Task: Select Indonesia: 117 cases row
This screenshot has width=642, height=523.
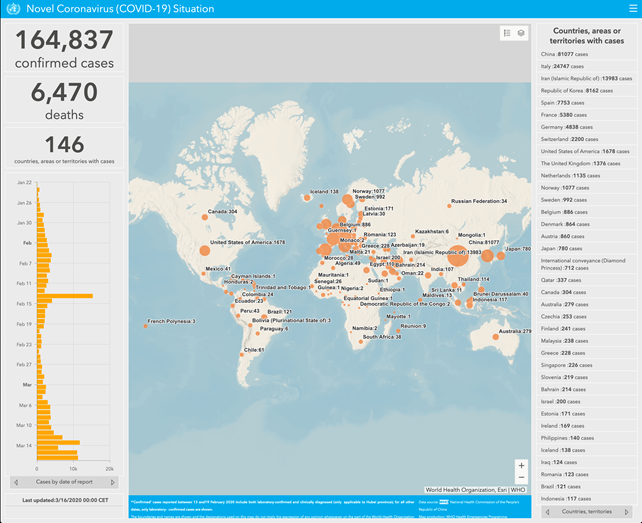Action: (587, 499)
